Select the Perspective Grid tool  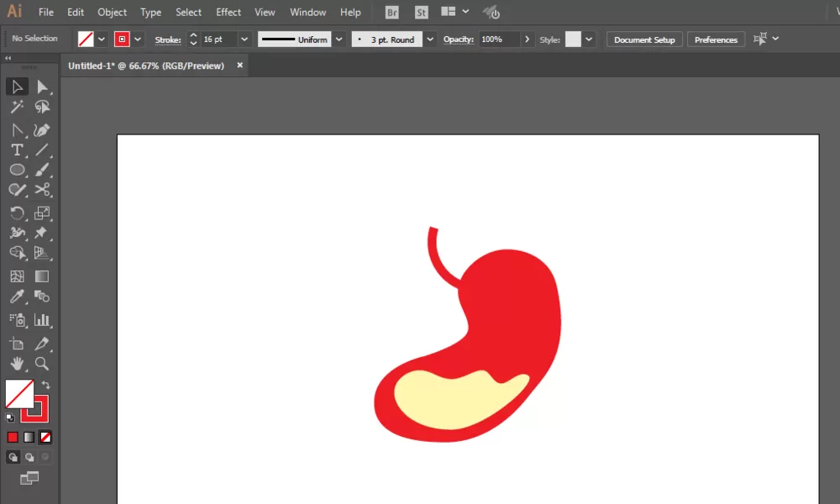(x=42, y=253)
